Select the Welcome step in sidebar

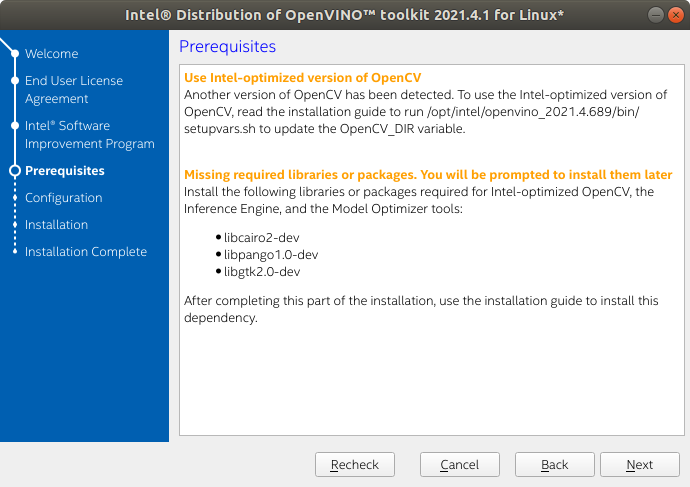pos(51,54)
